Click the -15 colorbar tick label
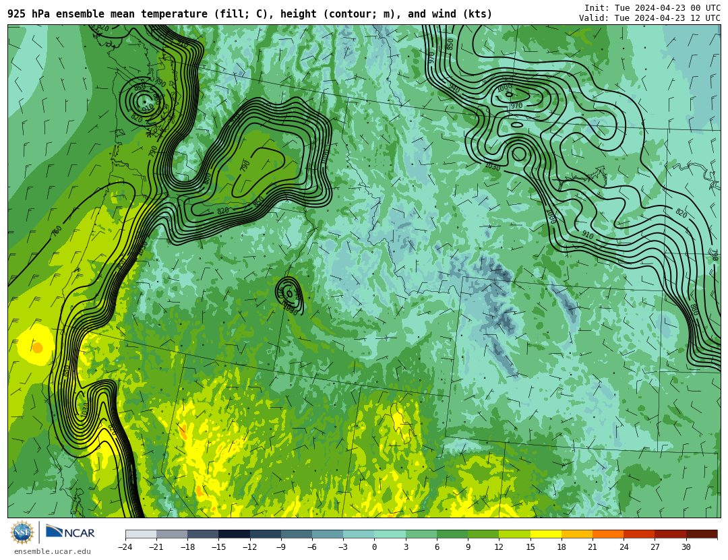This screenshot has height=560, width=728. click(218, 547)
